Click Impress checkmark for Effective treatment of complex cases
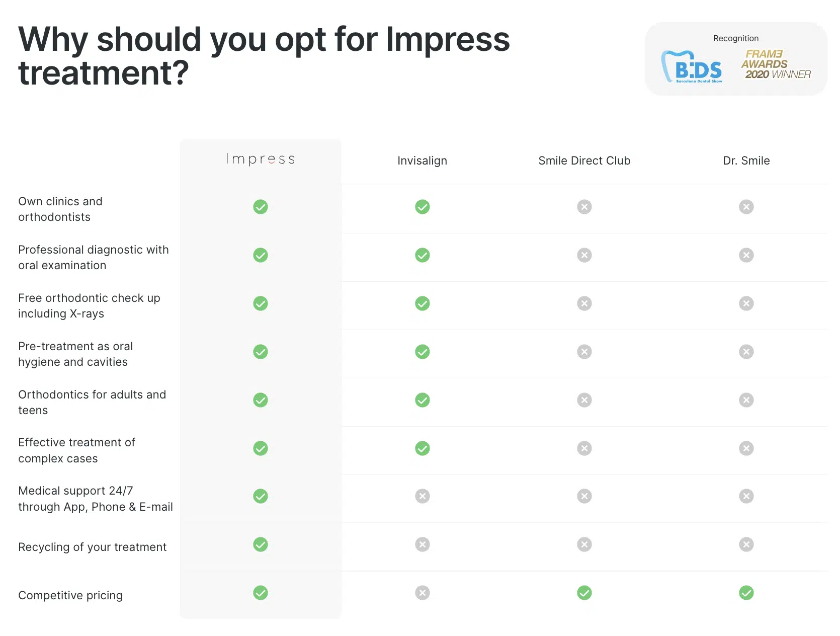Viewport: 840px width, 636px height. [261, 448]
